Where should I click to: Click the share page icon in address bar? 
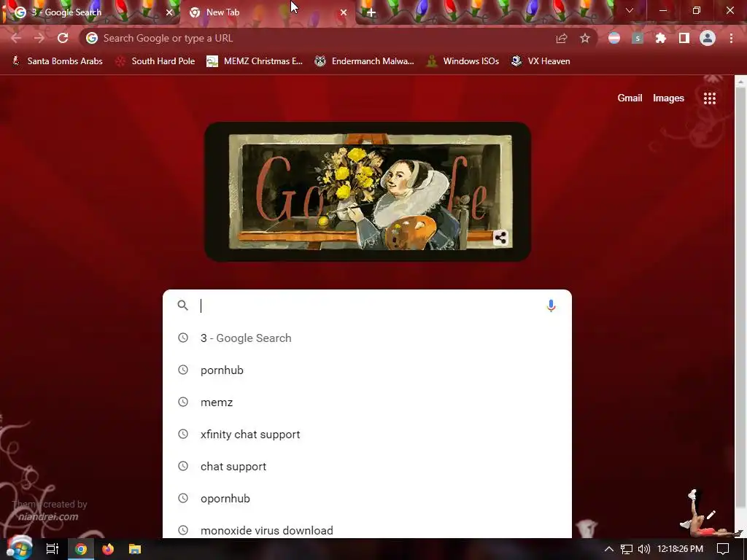pos(562,38)
